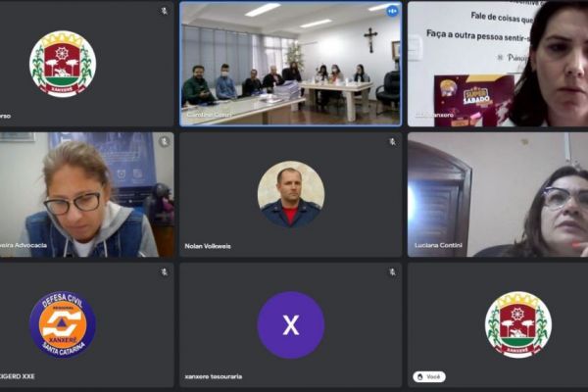588x392 pixels.
Task: Select the meeting room video with crucifix
Action: coord(291,64)
